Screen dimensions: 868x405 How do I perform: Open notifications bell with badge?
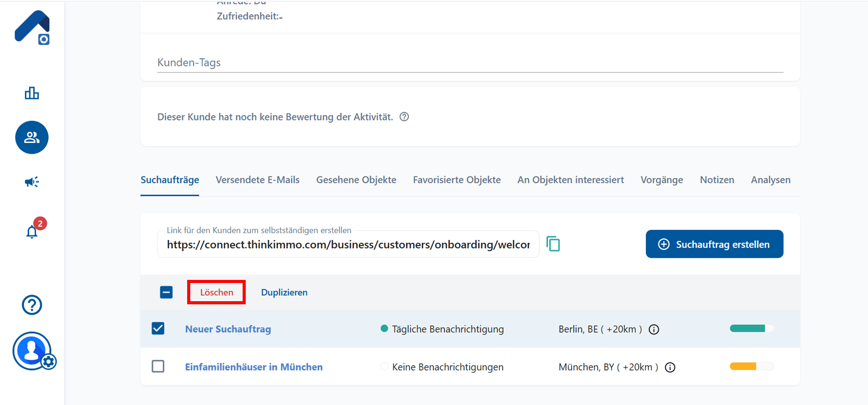tap(32, 231)
